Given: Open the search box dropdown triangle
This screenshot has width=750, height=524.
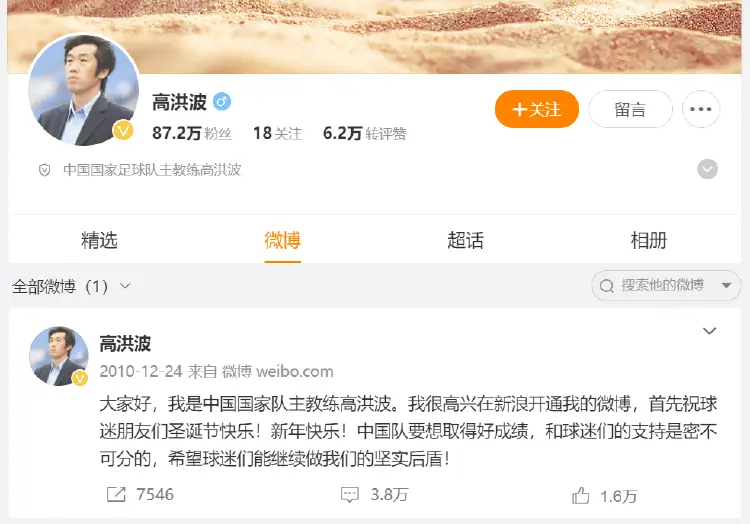Looking at the screenshot, I should (726, 285).
